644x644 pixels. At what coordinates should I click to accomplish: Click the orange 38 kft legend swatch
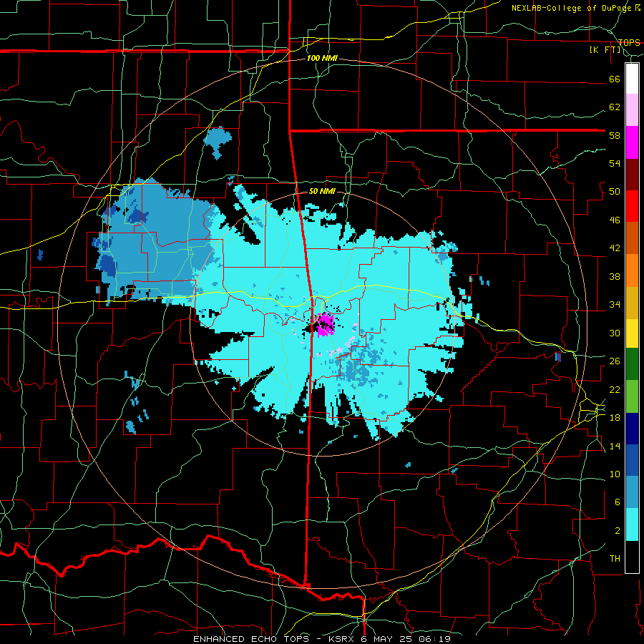pos(632,270)
